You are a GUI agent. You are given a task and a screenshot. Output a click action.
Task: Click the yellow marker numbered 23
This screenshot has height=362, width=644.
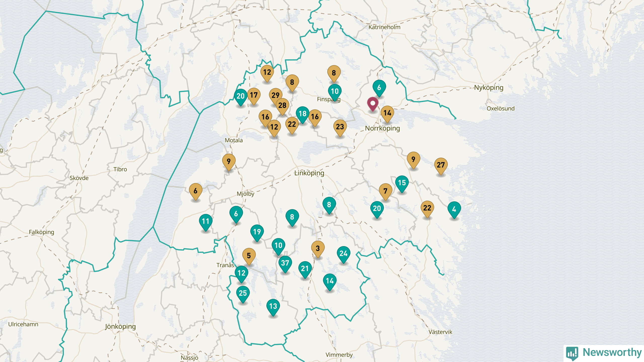coord(340,127)
